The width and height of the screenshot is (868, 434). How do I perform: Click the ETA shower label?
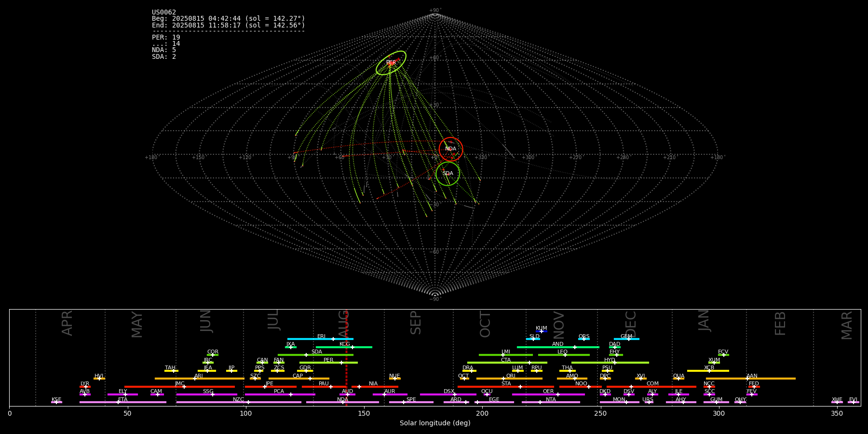[x=123, y=400]
